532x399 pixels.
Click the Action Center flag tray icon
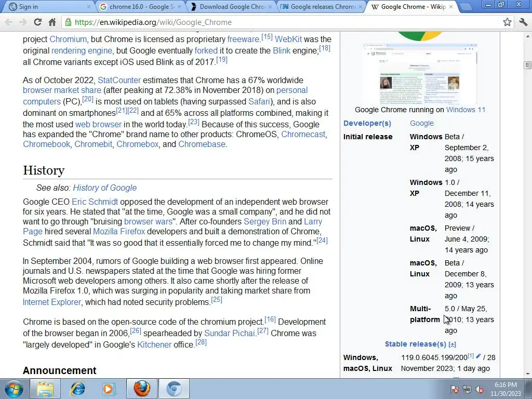[454, 389]
